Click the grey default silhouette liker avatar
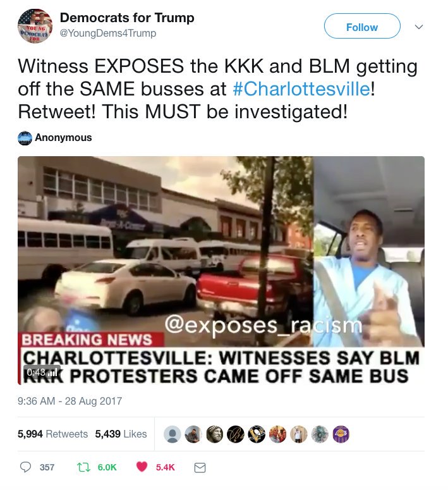Viewport: 448px width, 490px height. click(173, 434)
